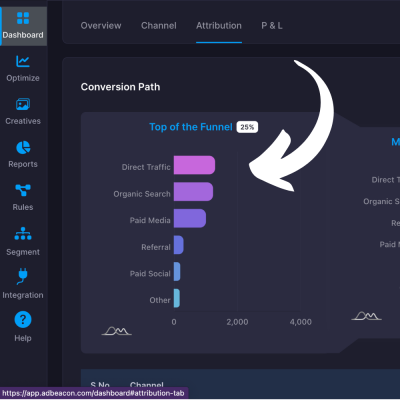Click the Integration sidebar label
400x400 pixels.
pyautogui.click(x=23, y=295)
